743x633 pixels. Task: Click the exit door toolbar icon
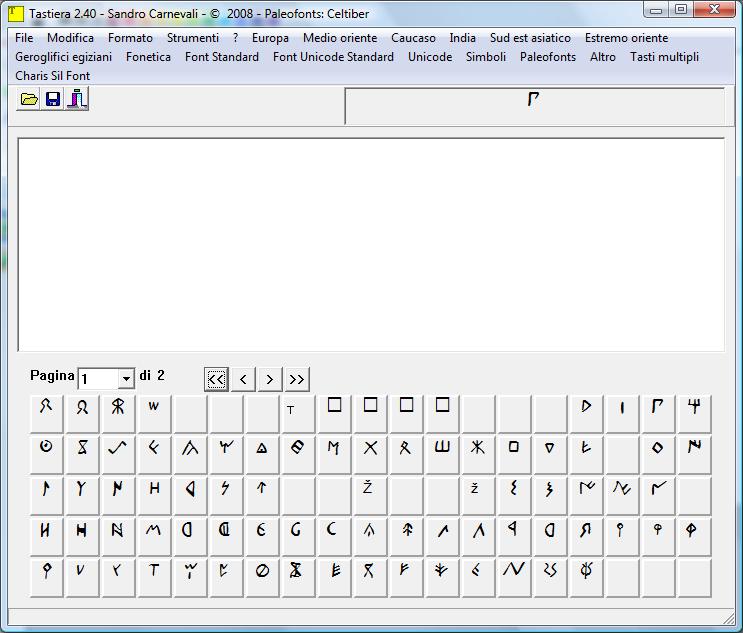coord(77,99)
